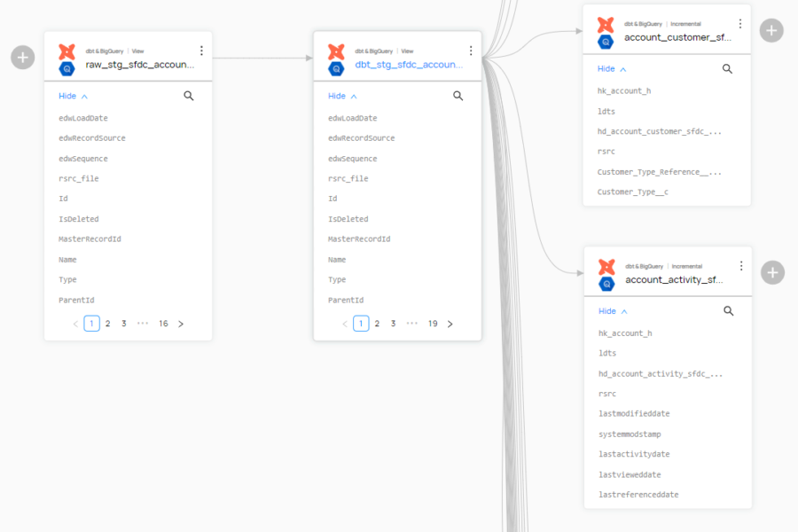This screenshot has height=532, width=798.
Task: Click the dbt logo on account_activity_sf node
Action: 606,268
